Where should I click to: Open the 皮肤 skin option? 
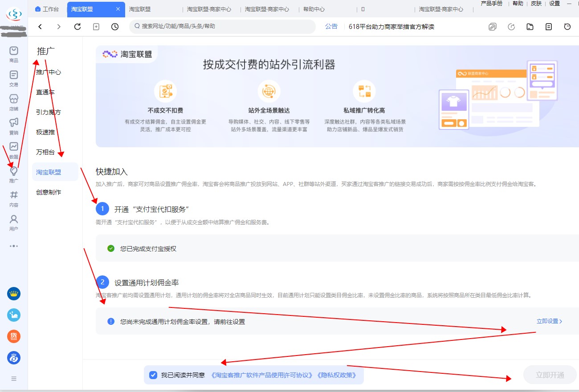tap(536, 3)
